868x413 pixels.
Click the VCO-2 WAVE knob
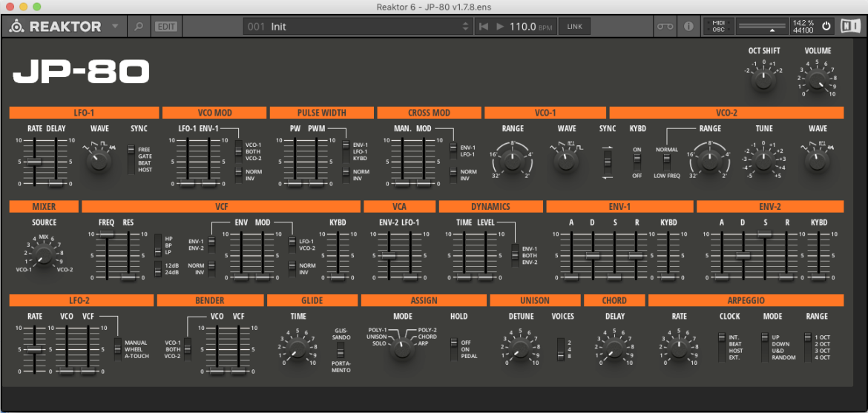tap(817, 161)
